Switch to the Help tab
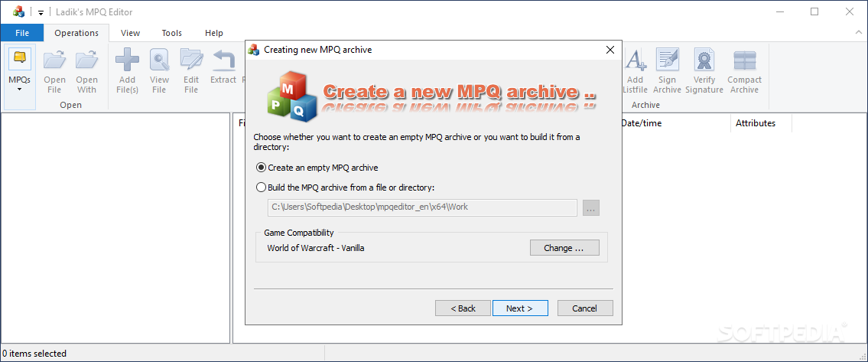The width and height of the screenshot is (868, 362). [213, 33]
